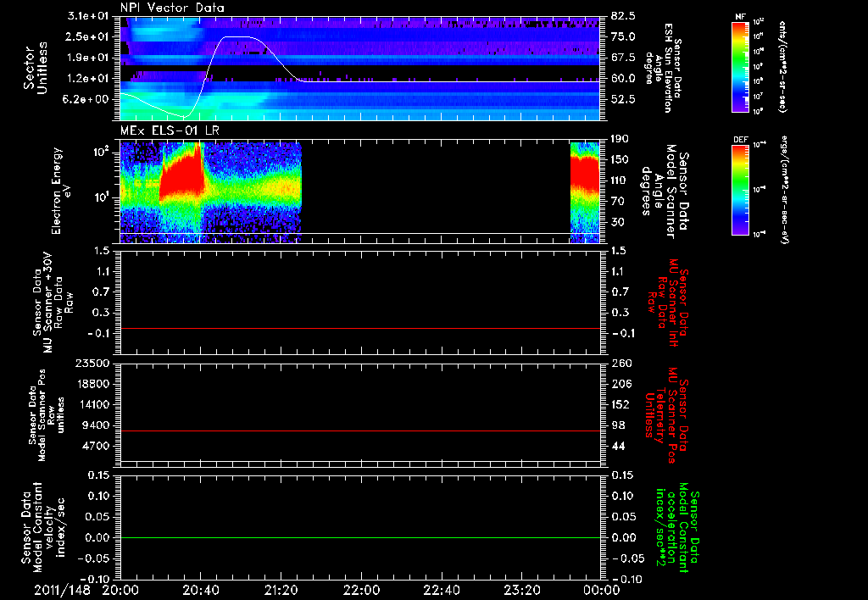Select the cnts/(cm**2-sr-sec) units label
Image resolution: width=868 pixels, height=600 pixels.
point(782,66)
